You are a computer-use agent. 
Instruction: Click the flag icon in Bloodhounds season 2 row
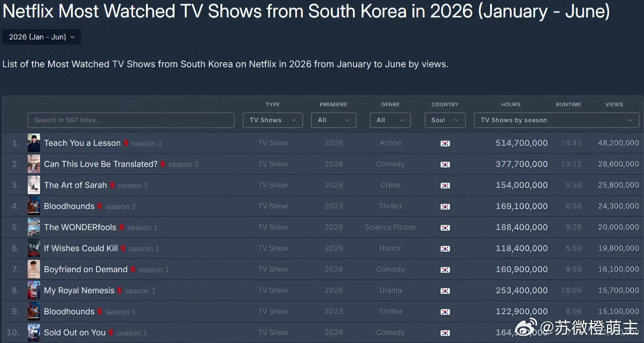click(445, 207)
